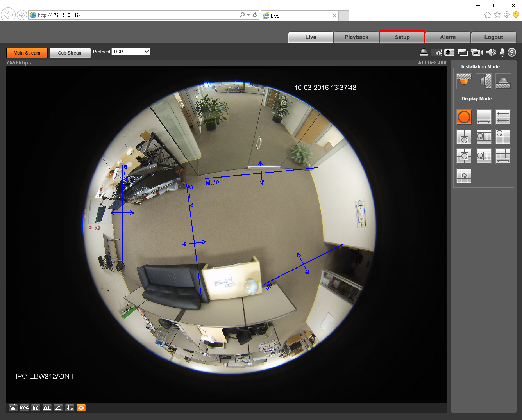
Task: Open the Setup tab
Action: [402, 37]
